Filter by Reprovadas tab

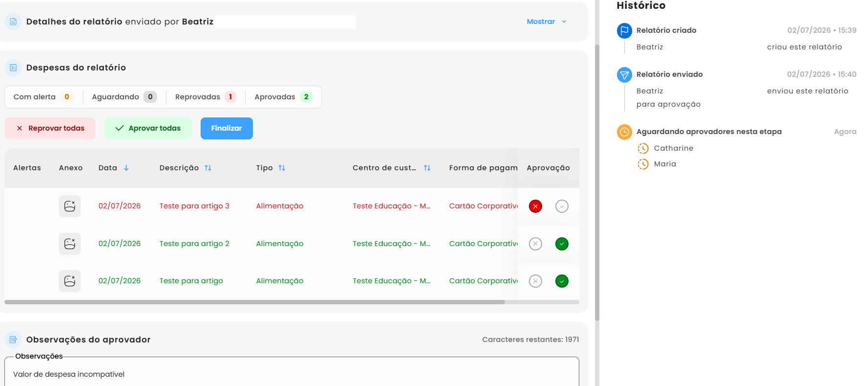(x=206, y=97)
